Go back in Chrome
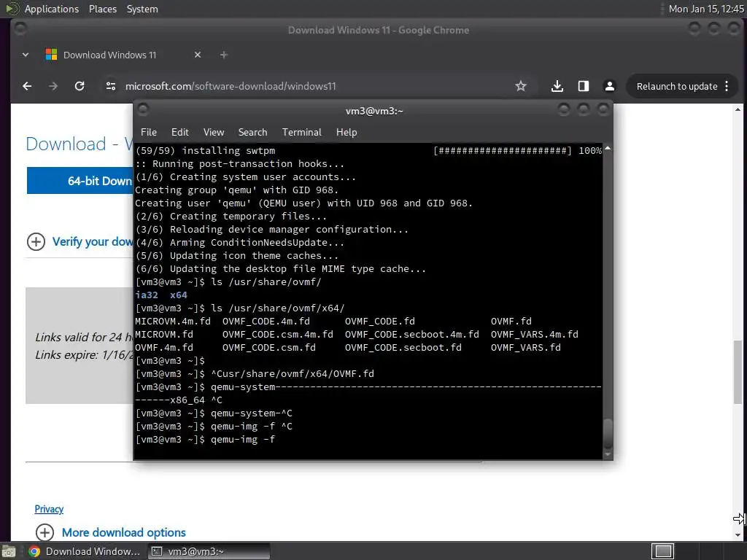This screenshot has height=560, width=747. (x=27, y=86)
